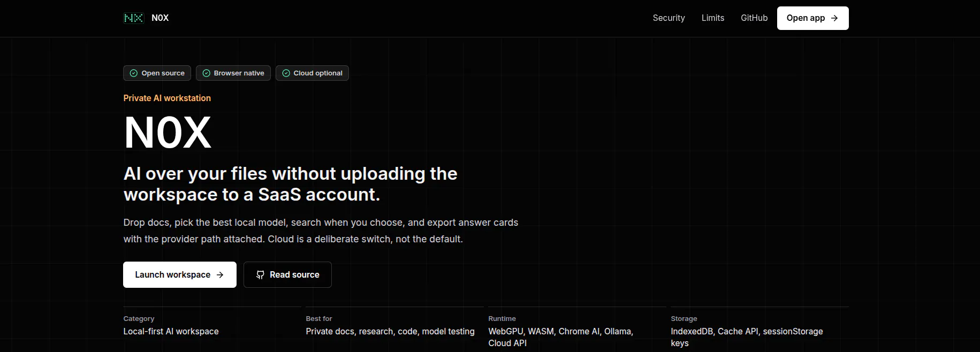Click the Read source button
980x352 pixels.
[x=287, y=274]
